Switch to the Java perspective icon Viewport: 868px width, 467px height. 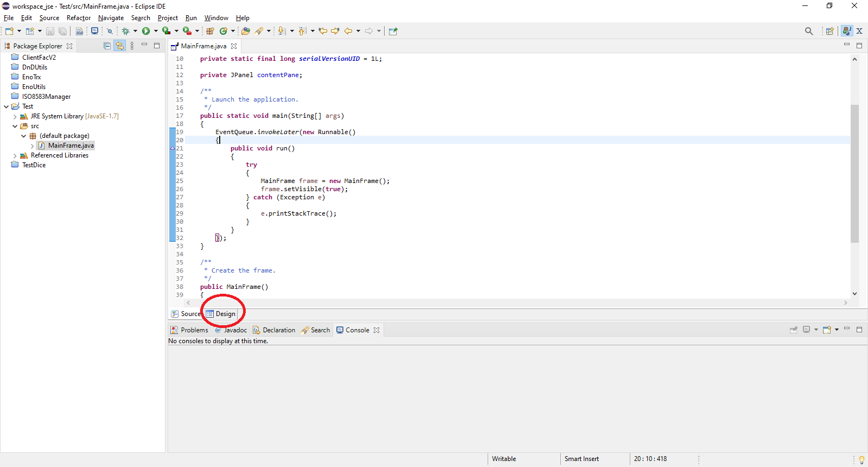pyautogui.click(x=847, y=31)
